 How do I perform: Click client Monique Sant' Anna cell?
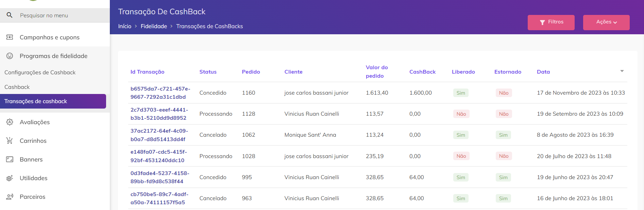click(310, 135)
